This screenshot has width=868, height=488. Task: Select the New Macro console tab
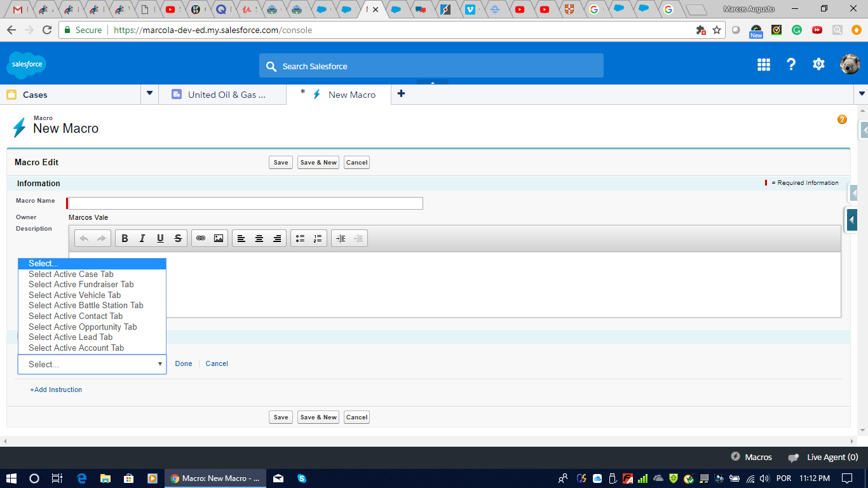point(339,95)
